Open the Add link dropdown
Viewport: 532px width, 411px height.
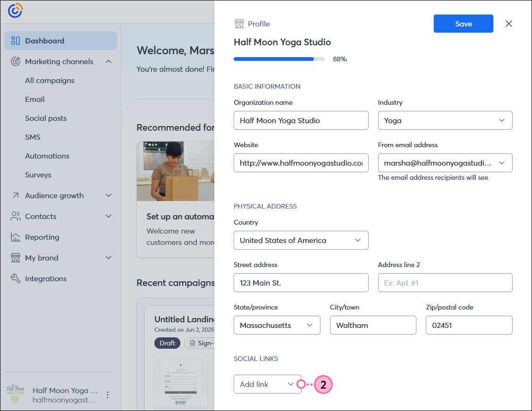coord(267,384)
